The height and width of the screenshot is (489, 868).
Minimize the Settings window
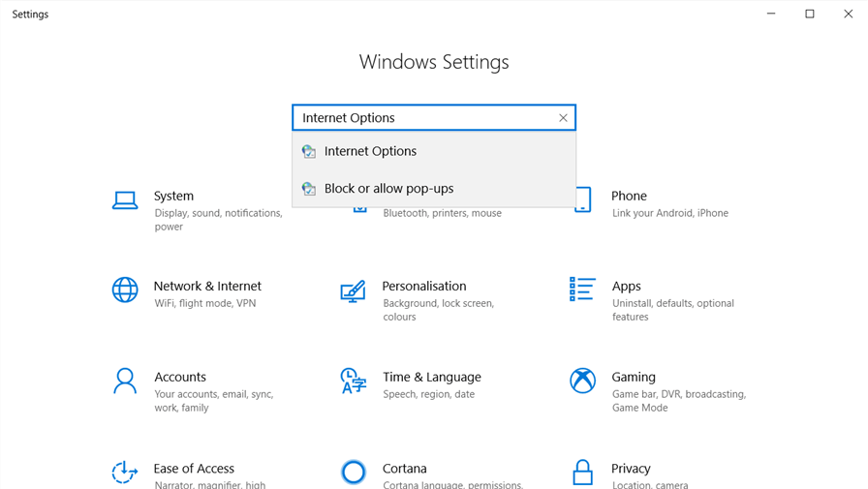[771, 14]
